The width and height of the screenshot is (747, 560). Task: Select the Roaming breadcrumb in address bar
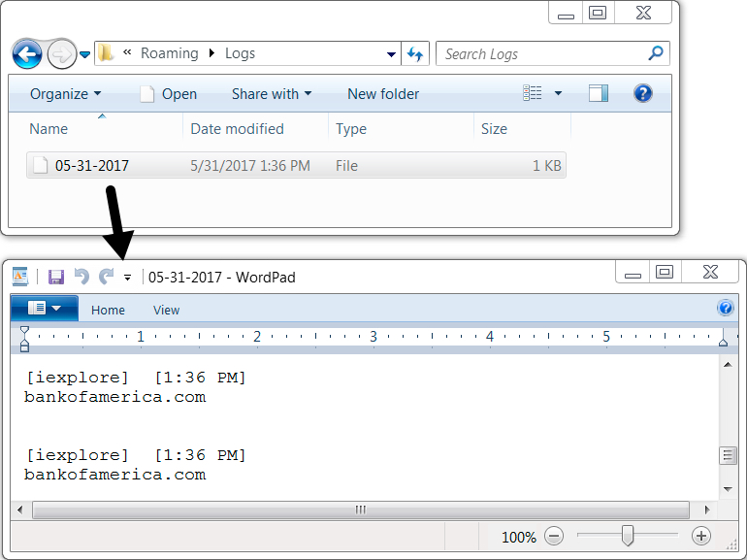tap(169, 53)
